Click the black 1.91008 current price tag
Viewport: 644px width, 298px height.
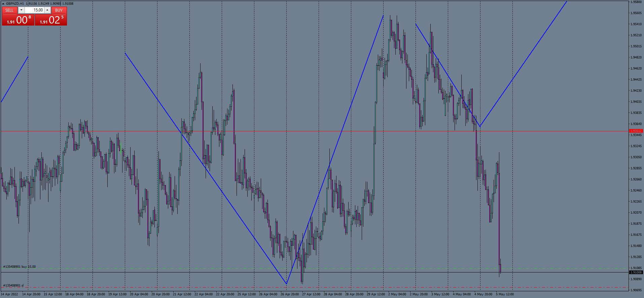(x=636, y=272)
